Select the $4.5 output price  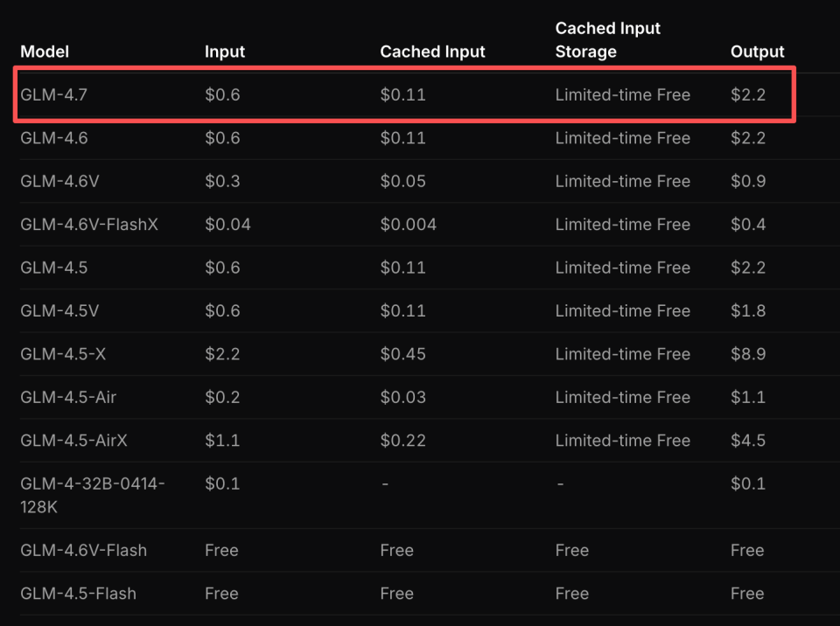[x=748, y=441]
